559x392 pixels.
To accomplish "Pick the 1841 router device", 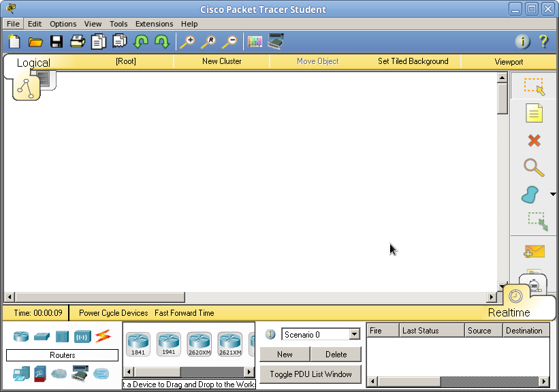I will coord(138,344).
